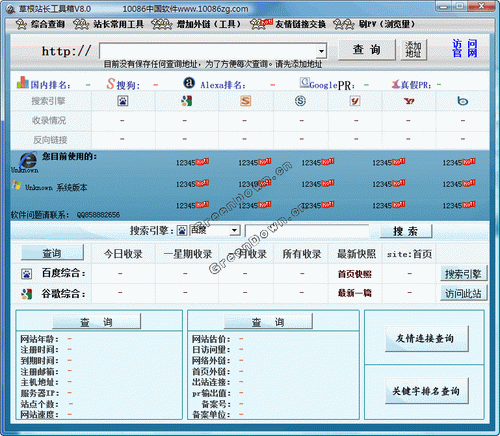Screen dimensions: 500x436
Task: Close the 草根站长工具箱 window
Action: tap(481, 6)
